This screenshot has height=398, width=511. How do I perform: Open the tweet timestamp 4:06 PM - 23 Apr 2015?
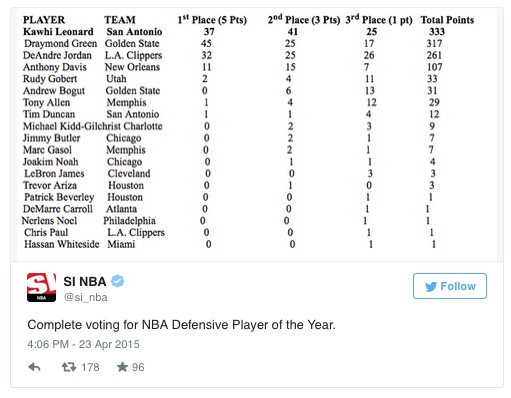[83, 344]
